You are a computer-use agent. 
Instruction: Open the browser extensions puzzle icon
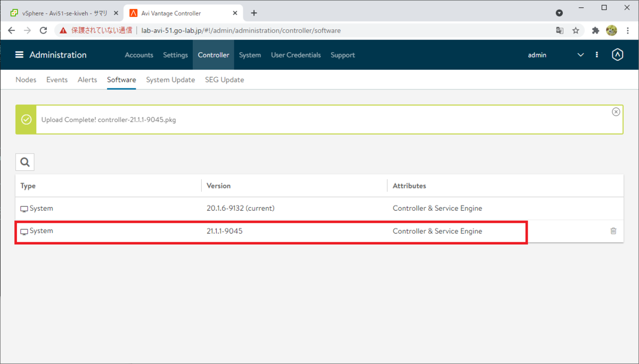click(595, 30)
